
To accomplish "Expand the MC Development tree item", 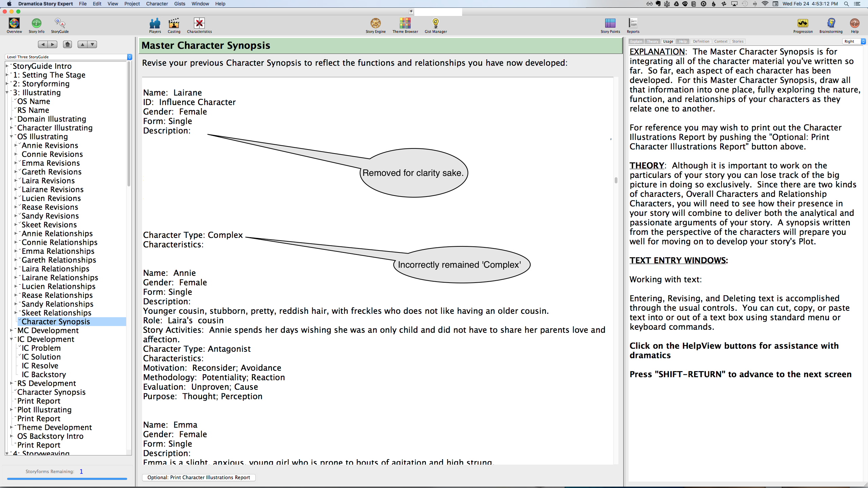I will pyautogui.click(x=11, y=330).
